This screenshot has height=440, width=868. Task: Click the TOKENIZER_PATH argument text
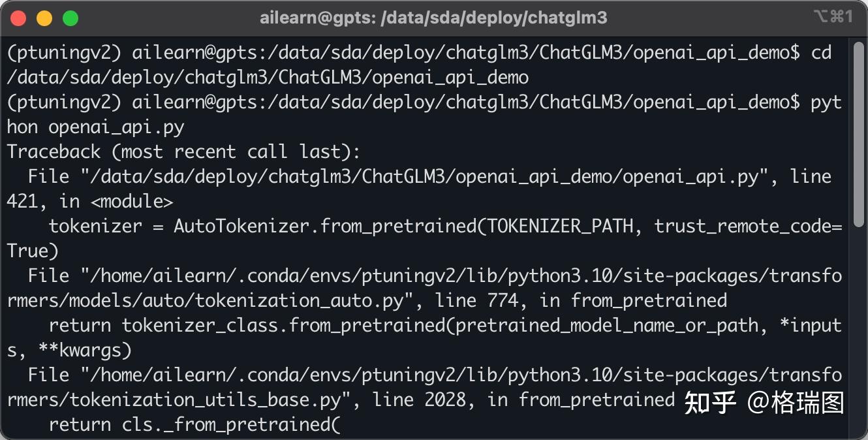point(561,227)
